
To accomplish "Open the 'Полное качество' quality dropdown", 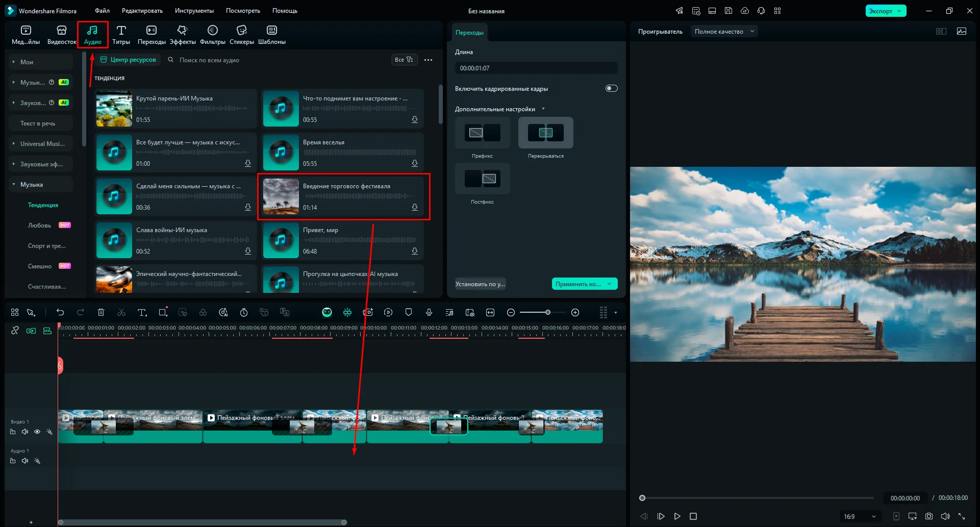I will 724,32.
